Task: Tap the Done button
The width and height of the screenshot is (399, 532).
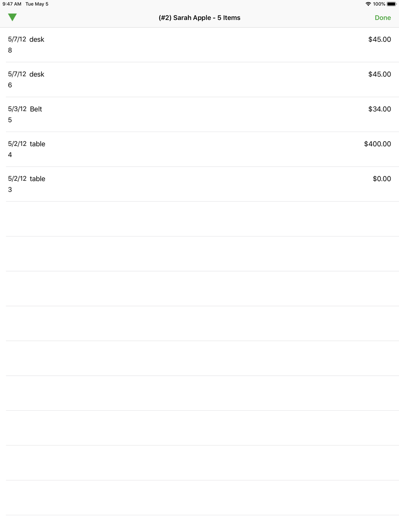Action: 383,18
